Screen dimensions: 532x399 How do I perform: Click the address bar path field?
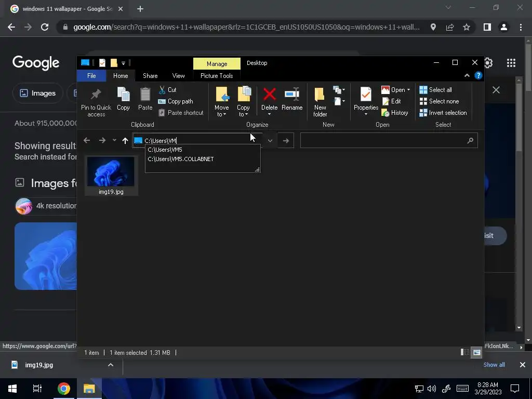click(197, 140)
